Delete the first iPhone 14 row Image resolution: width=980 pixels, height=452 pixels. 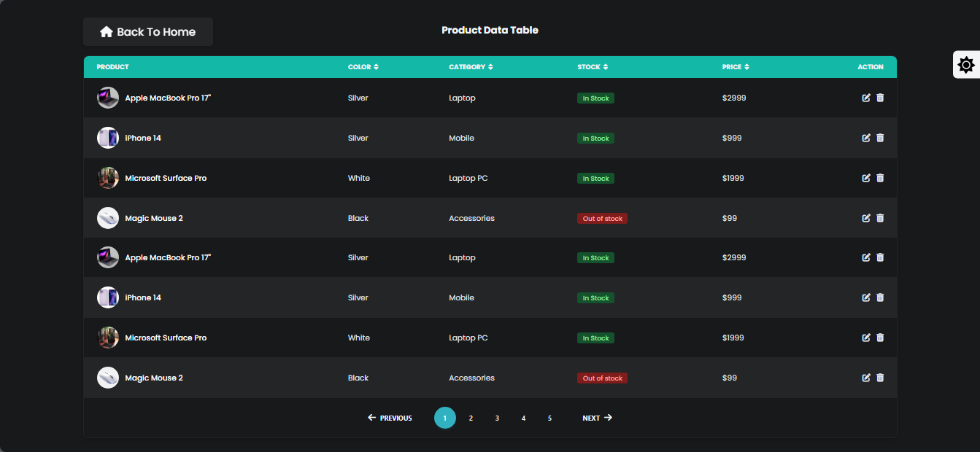click(880, 138)
